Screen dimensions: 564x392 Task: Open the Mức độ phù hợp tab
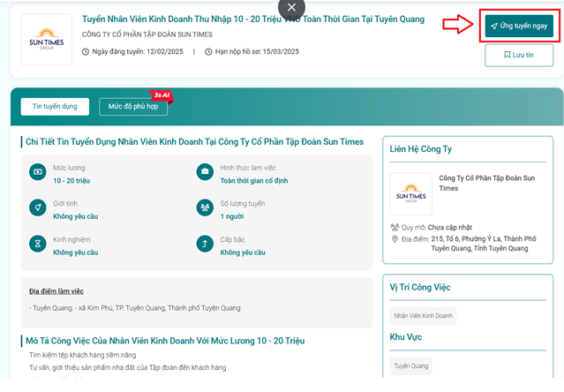(132, 106)
